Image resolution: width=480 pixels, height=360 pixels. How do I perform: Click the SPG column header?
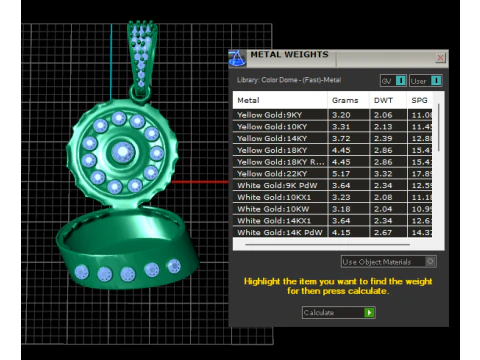tap(420, 100)
